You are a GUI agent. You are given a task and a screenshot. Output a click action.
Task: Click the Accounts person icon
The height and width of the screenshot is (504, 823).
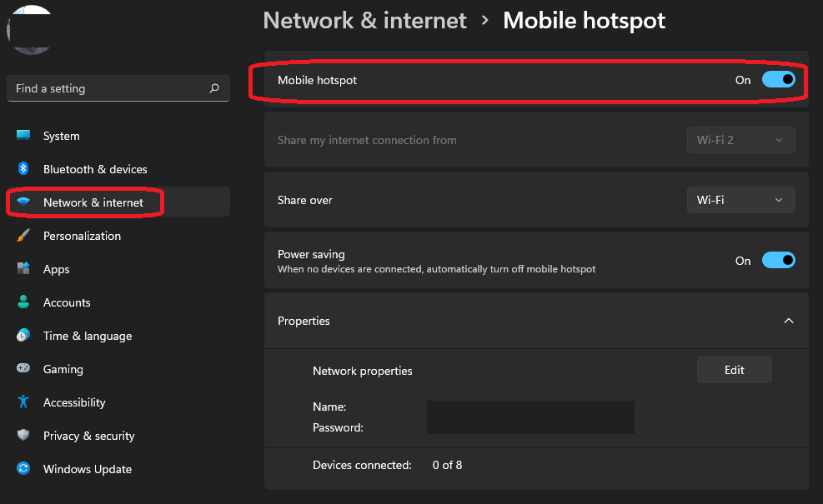tap(23, 302)
